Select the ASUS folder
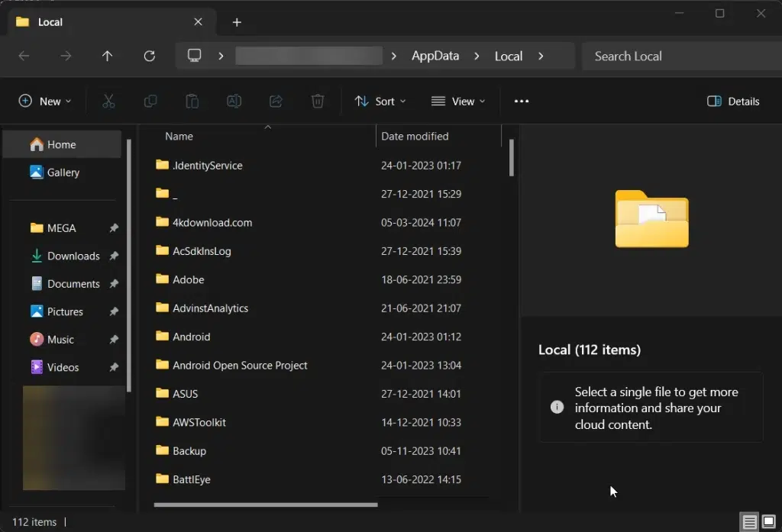Viewport: 782px width, 532px height. [176, 393]
